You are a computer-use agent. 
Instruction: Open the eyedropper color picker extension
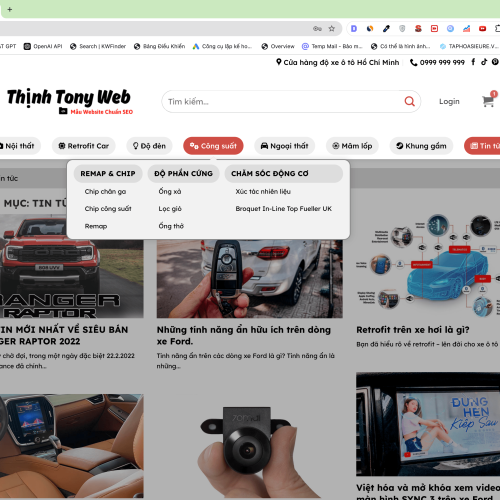click(386, 29)
